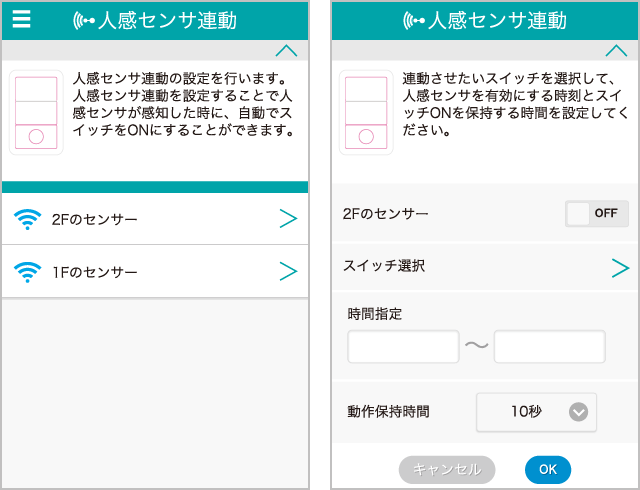Collapse the description panel on the sensor list screen

coord(286,50)
